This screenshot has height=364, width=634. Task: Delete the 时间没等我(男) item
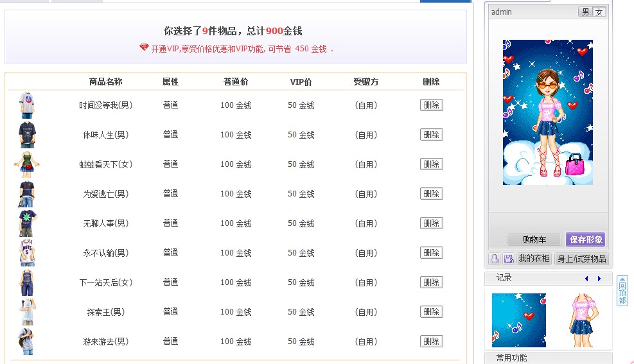pyautogui.click(x=432, y=105)
